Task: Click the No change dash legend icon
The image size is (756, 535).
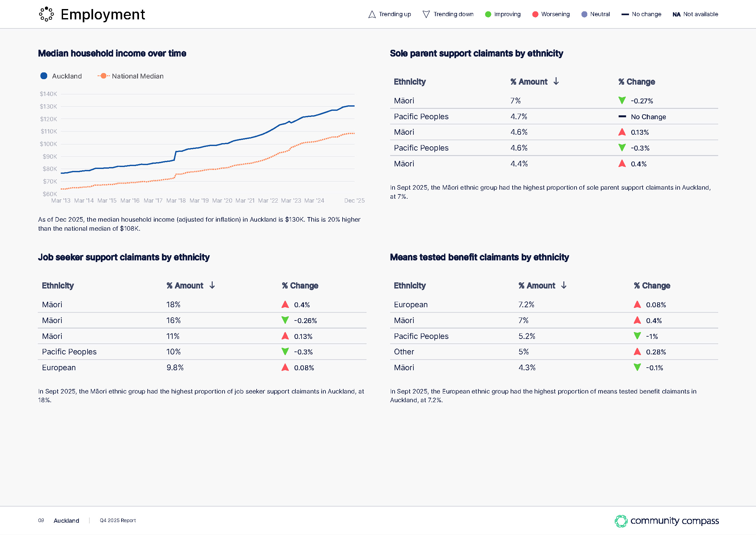Action: 625,14
